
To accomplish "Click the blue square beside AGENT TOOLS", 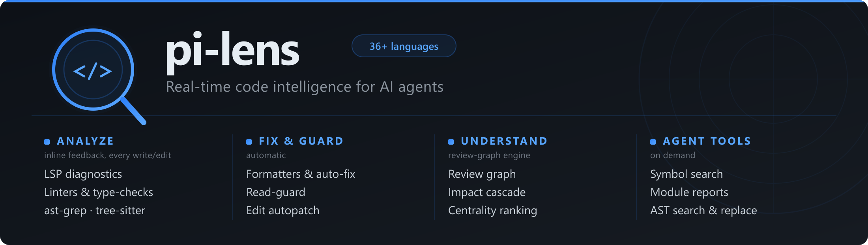I will [x=653, y=142].
